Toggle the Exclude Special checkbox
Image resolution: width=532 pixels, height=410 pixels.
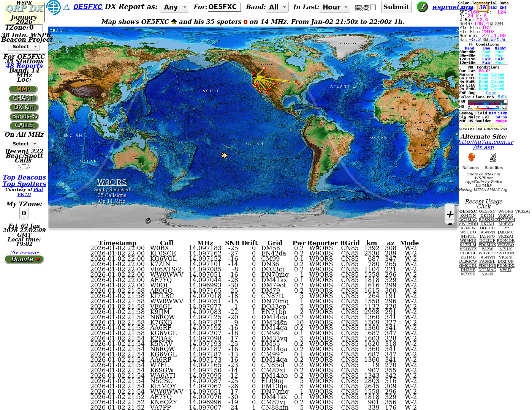373,7
